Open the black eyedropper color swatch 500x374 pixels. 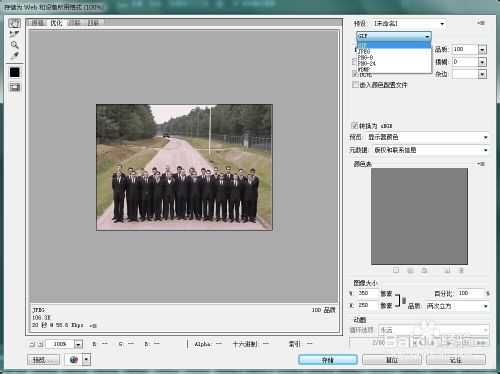15,72
